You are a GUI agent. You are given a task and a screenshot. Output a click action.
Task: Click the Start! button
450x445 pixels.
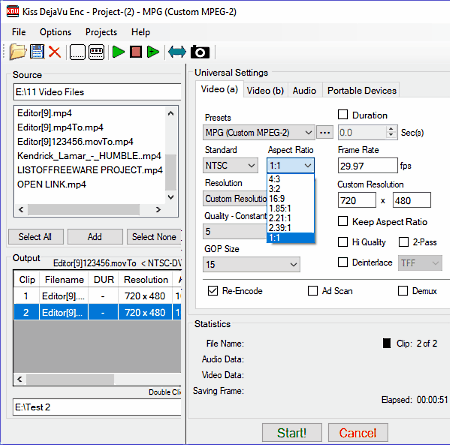292,433
